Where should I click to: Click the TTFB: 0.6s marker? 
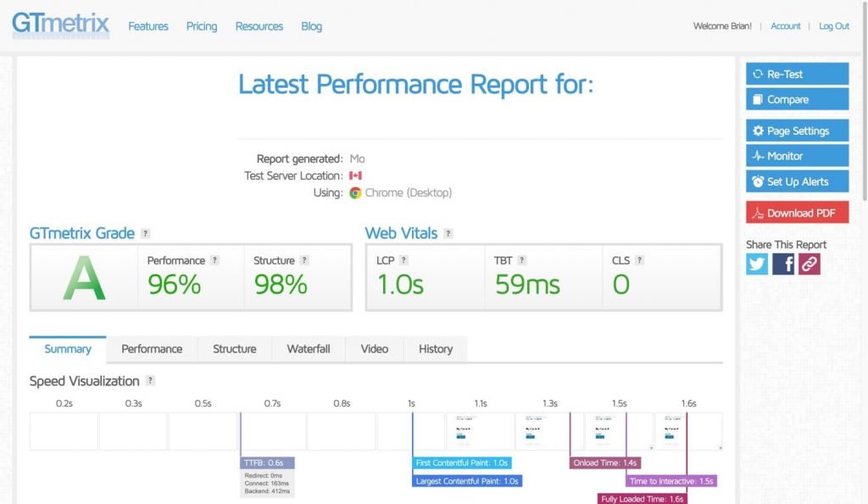267,462
